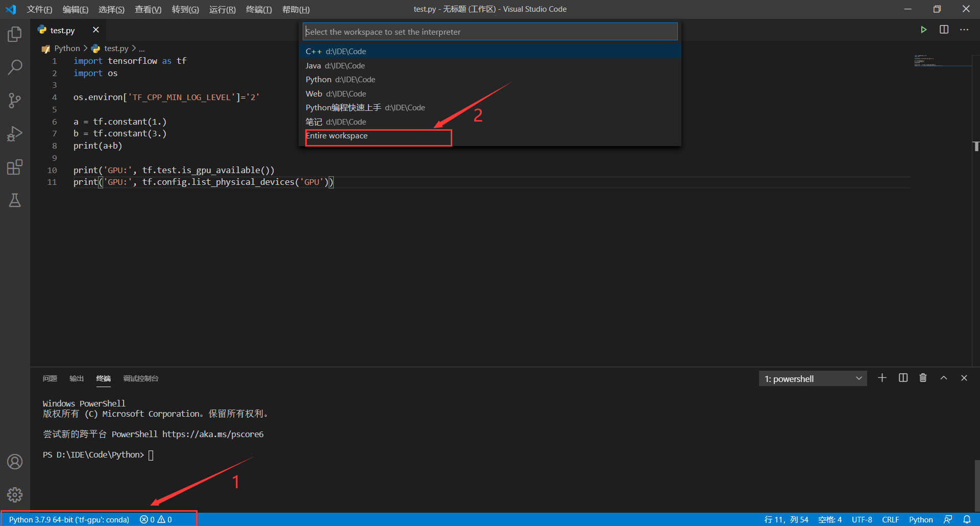Click the https://aka.ms/pscore6 link in terminal

click(213, 434)
